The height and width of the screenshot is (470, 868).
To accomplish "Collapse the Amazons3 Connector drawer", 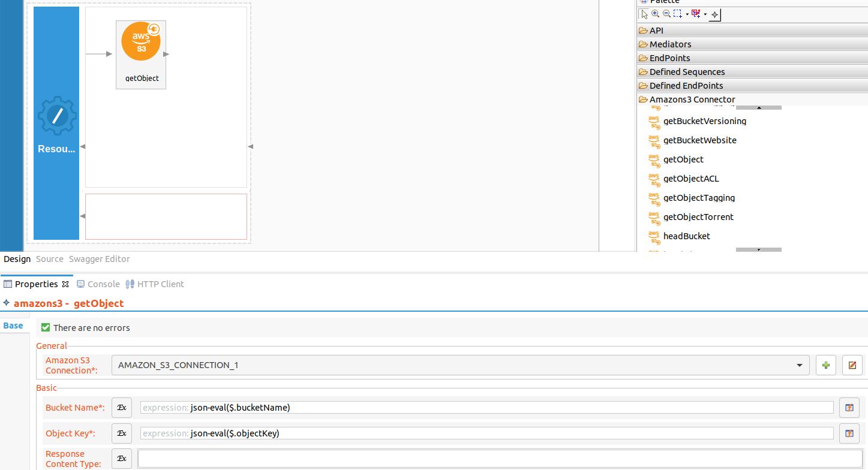I will pos(752,99).
